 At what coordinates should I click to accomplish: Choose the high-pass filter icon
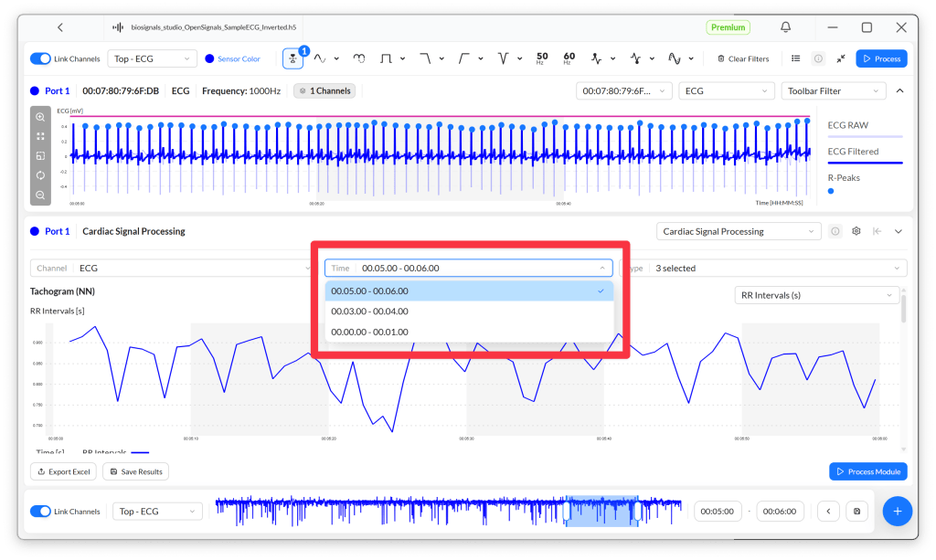pos(463,58)
